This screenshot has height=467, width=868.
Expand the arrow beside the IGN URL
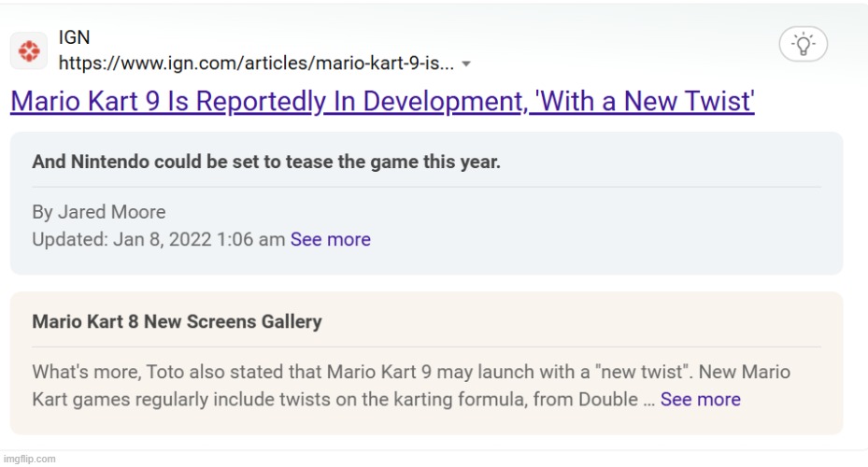(x=466, y=64)
